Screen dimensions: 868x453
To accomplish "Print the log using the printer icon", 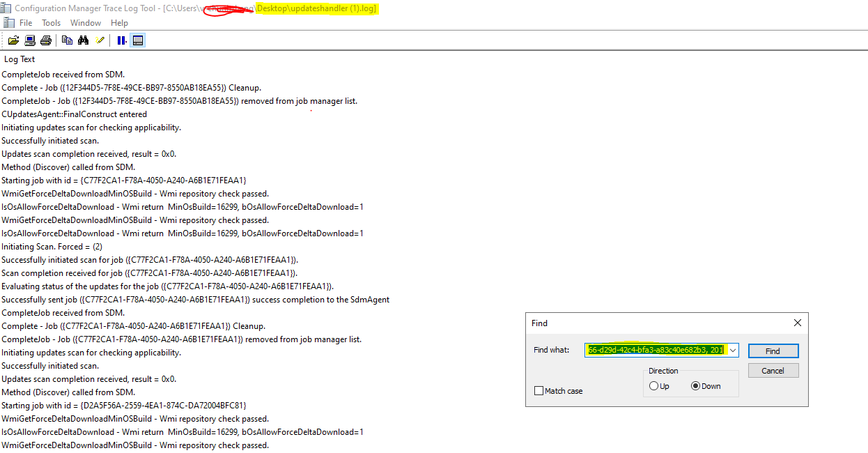I will pyautogui.click(x=45, y=40).
